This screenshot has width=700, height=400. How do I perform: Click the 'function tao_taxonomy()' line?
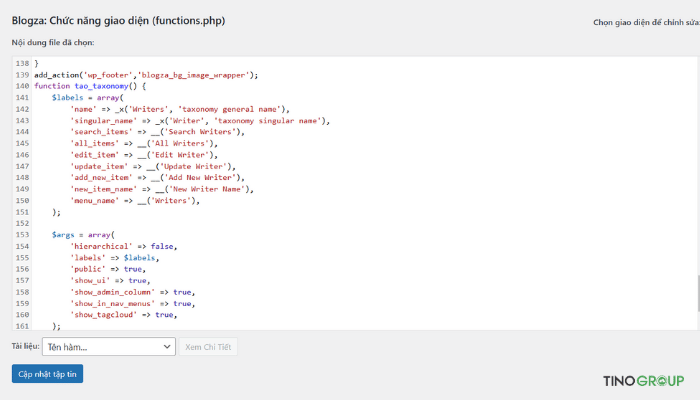[90, 86]
